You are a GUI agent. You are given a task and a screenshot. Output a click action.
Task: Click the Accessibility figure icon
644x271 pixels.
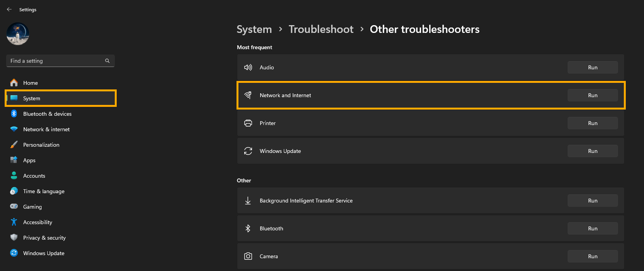click(14, 222)
